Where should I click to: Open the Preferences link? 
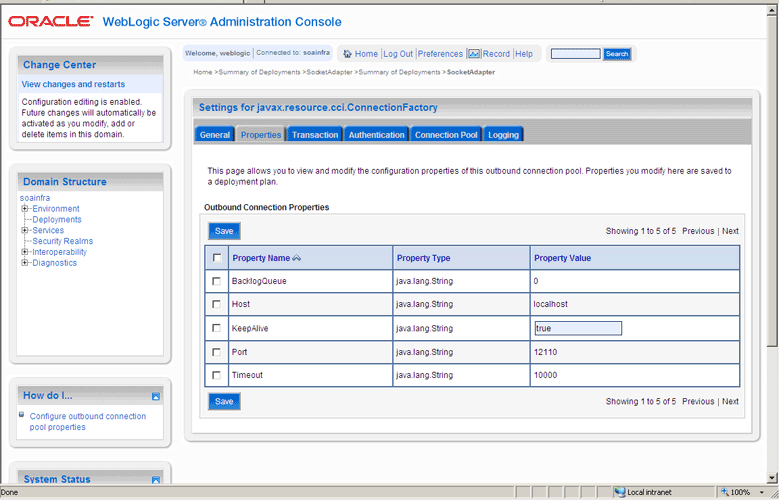[x=440, y=54]
